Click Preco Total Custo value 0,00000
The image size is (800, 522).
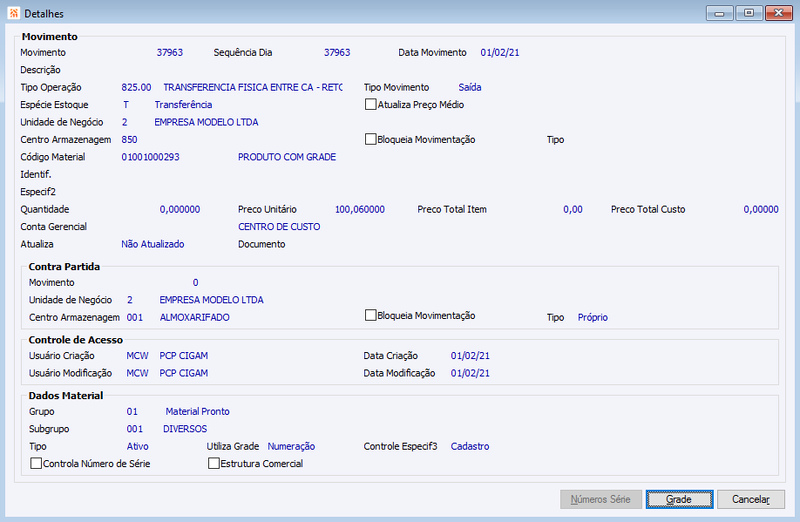pyautogui.click(x=761, y=209)
